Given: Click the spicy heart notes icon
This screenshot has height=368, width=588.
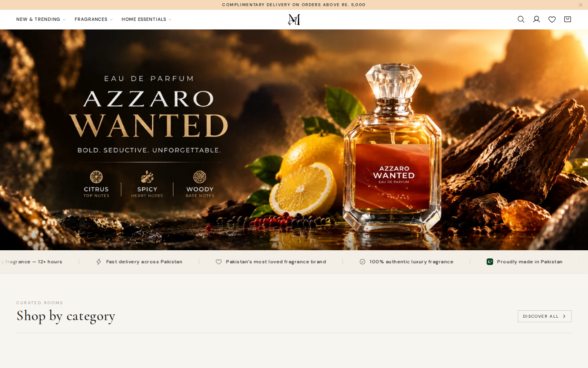Looking at the screenshot, I should tap(147, 177).
